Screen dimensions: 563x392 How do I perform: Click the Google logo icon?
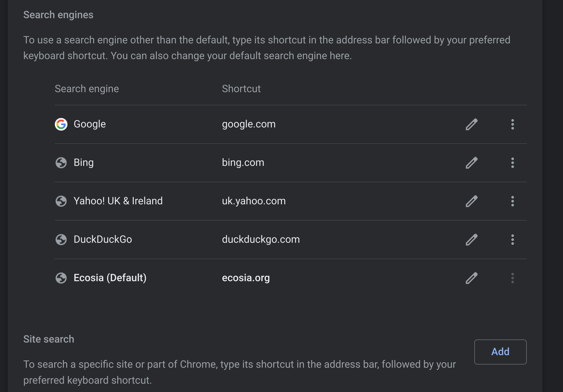[61, 124]
